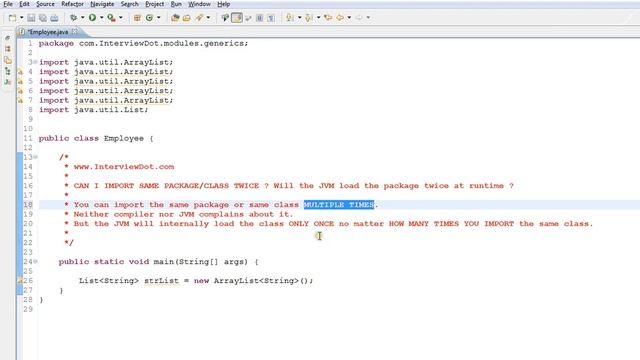The image size is (640, 360).
Task: Click the New Java Class icon
Action: coord(149,18)
